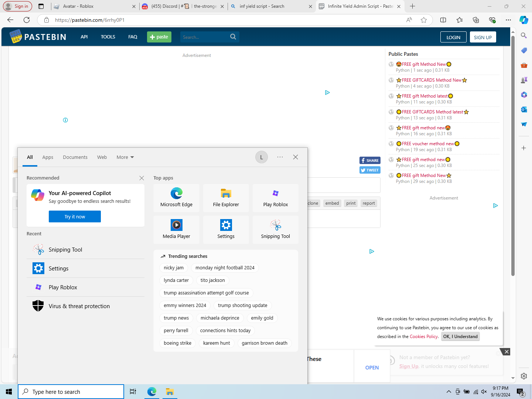Switch to the Apps search tab
The height and width of the screenshot is (399, 532).
coord(48,157)
